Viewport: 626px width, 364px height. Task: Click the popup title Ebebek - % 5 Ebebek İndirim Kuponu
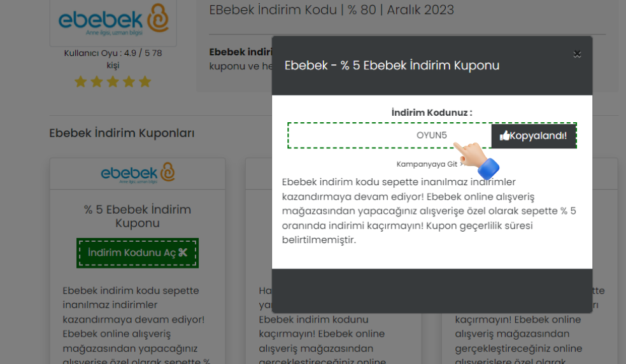(392, 66)
